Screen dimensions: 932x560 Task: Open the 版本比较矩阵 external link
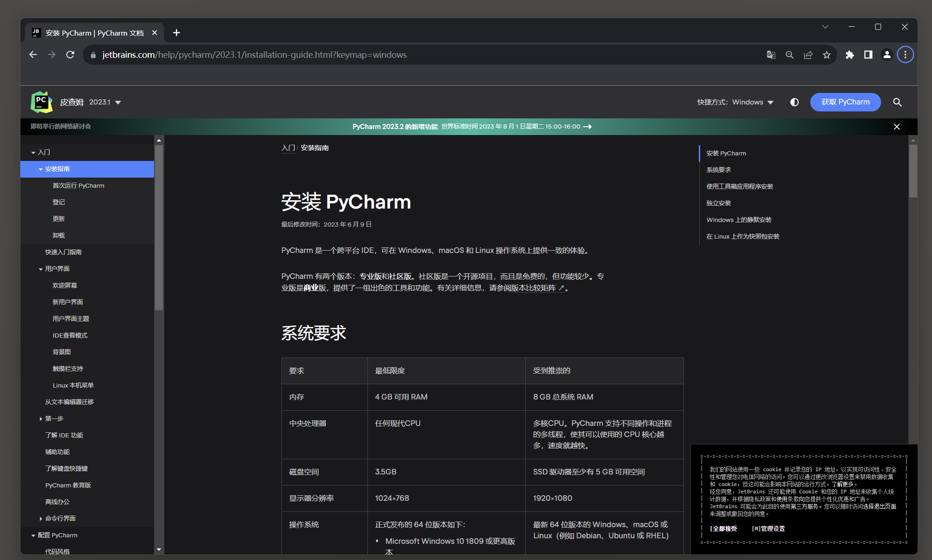pos(538,288)
